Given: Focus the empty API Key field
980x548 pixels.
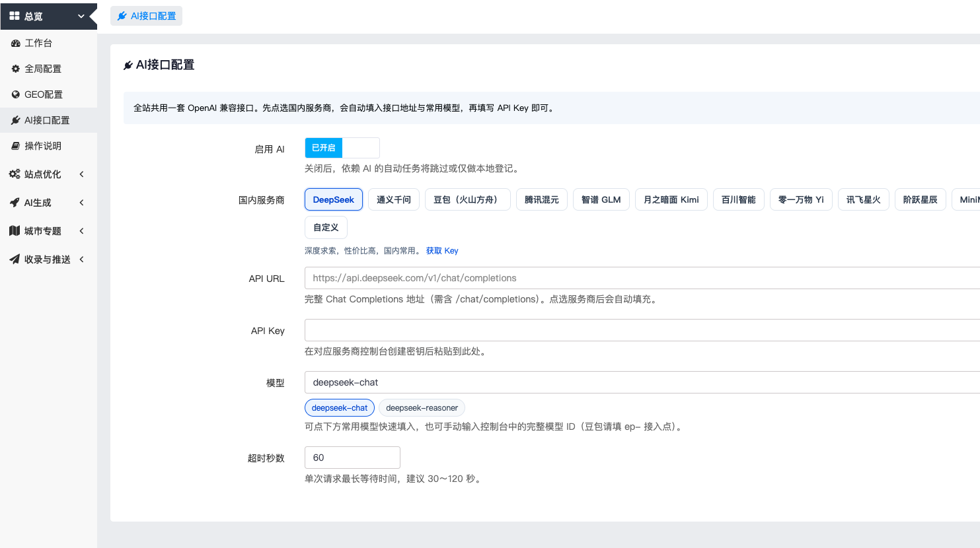Looking at the screenshot, I should (642, 330).
